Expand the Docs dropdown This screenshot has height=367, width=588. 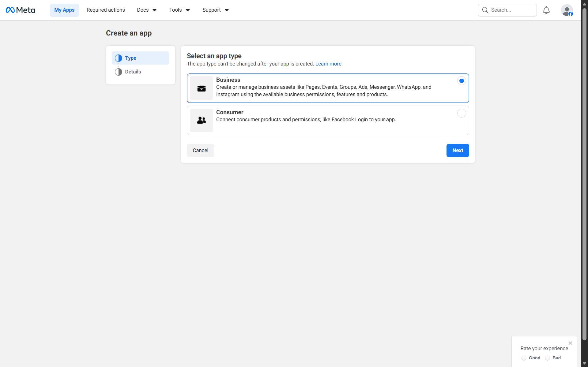coord(147,10)
